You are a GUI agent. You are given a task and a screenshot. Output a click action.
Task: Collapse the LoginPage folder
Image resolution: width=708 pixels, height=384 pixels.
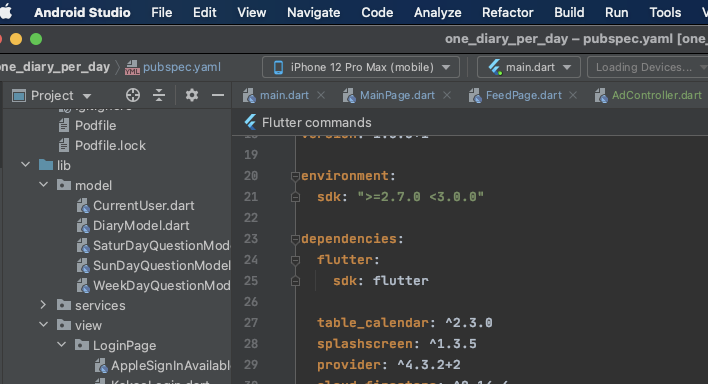pyautogui.click(x=62, y=345)
